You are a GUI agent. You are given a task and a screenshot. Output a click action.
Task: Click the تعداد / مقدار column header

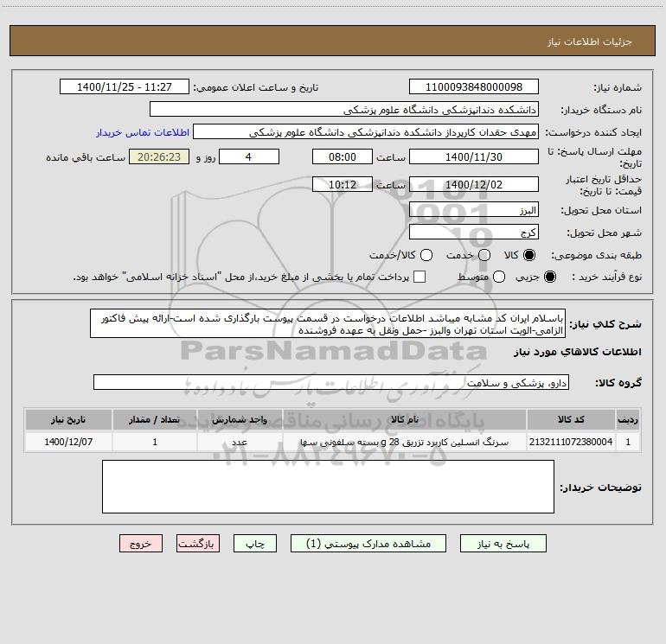[x=155, y=420]
